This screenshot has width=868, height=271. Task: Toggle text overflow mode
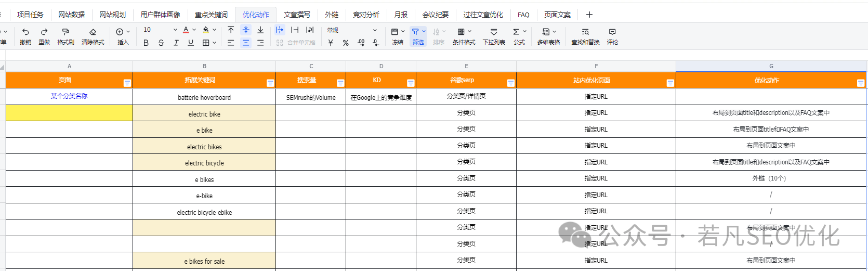point(280,30)
